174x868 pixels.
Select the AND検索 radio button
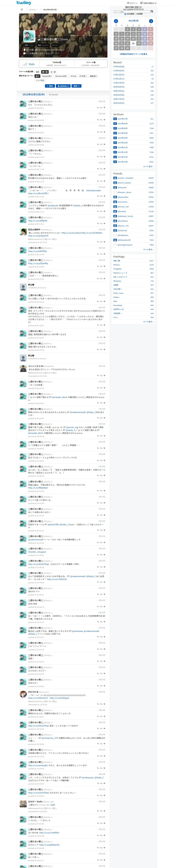tap(125, 14)
